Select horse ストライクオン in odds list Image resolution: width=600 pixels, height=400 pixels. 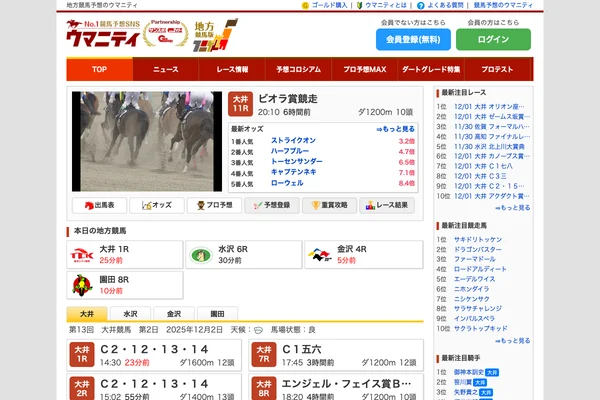pos(293,140)
